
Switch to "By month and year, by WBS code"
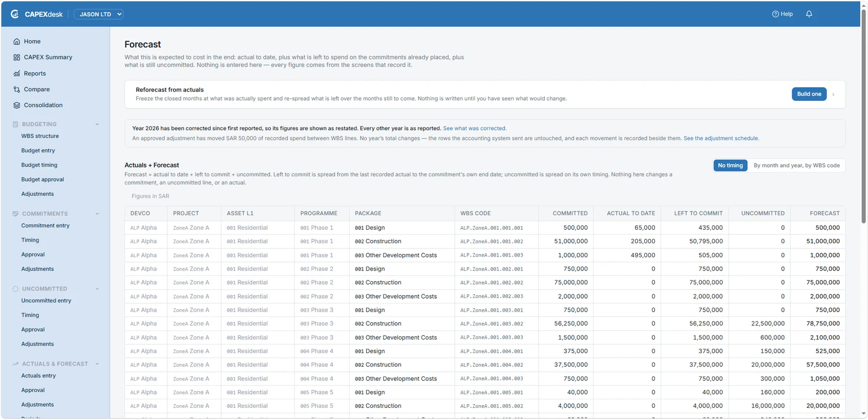point(797,166)
